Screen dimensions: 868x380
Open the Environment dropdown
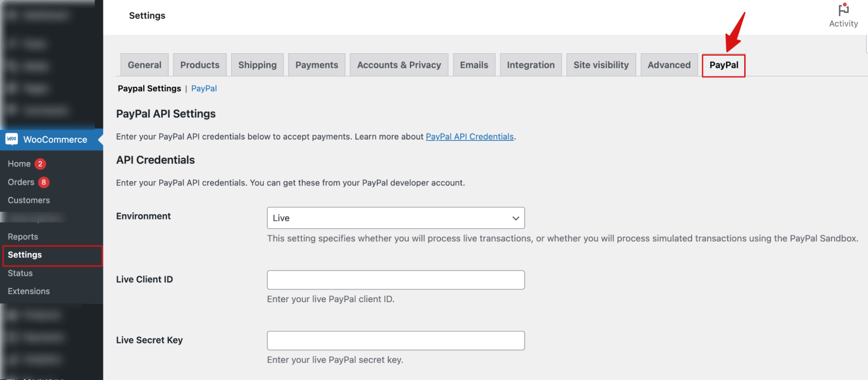point(395,218)
